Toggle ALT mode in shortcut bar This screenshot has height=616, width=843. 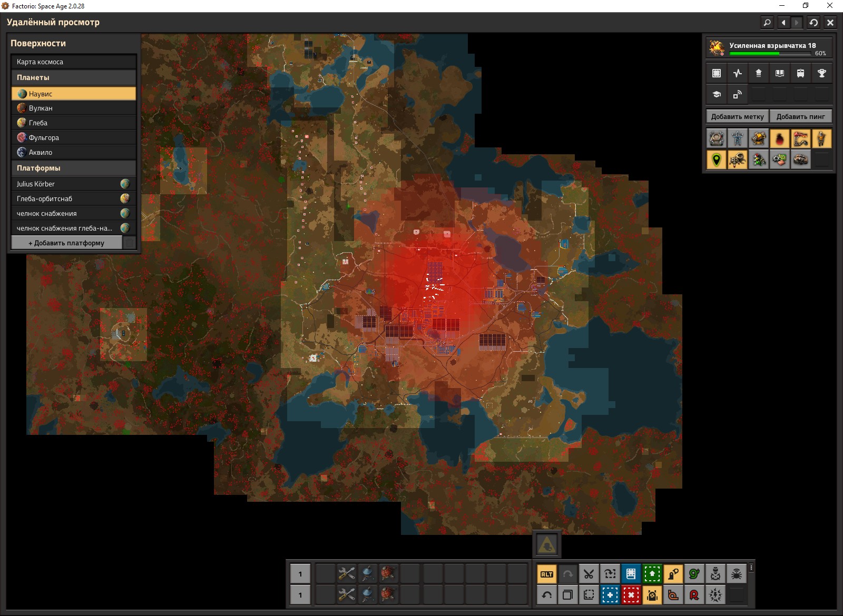546,574
